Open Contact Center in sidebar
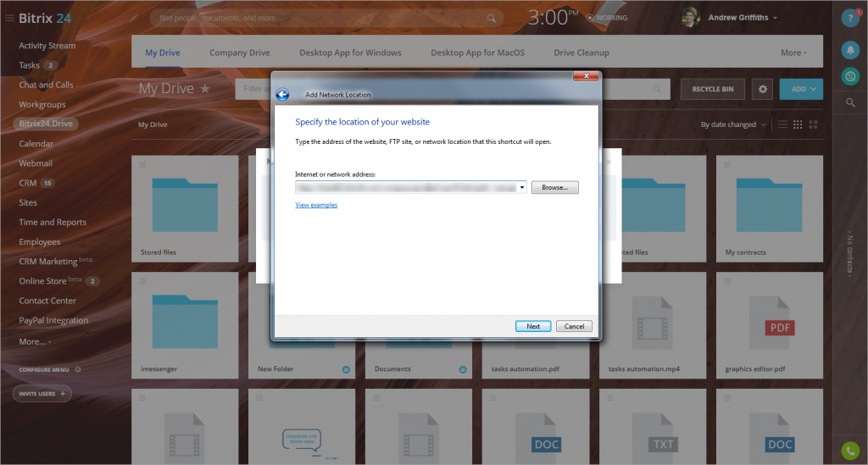The height and width of the screenshot is (465, 868). pyautogui.click(x=47, y=301)
